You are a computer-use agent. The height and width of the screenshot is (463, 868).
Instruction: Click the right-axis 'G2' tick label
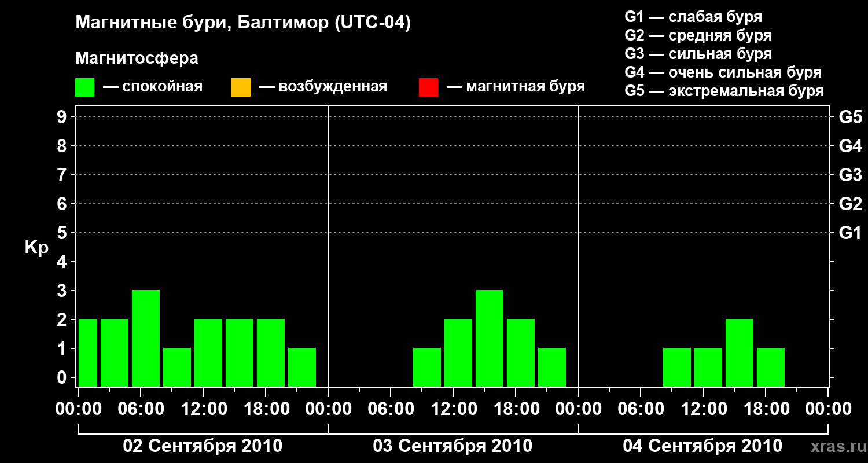coord(851,204)
